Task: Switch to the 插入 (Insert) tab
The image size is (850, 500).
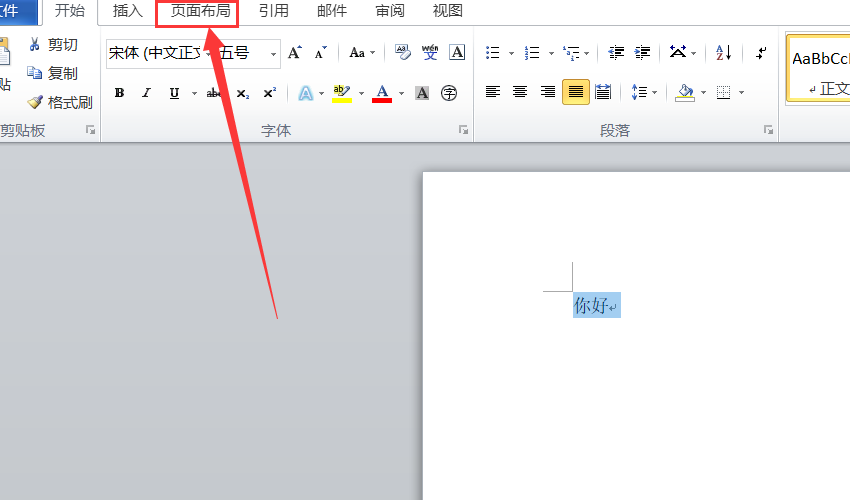Action: click(127, 10)
